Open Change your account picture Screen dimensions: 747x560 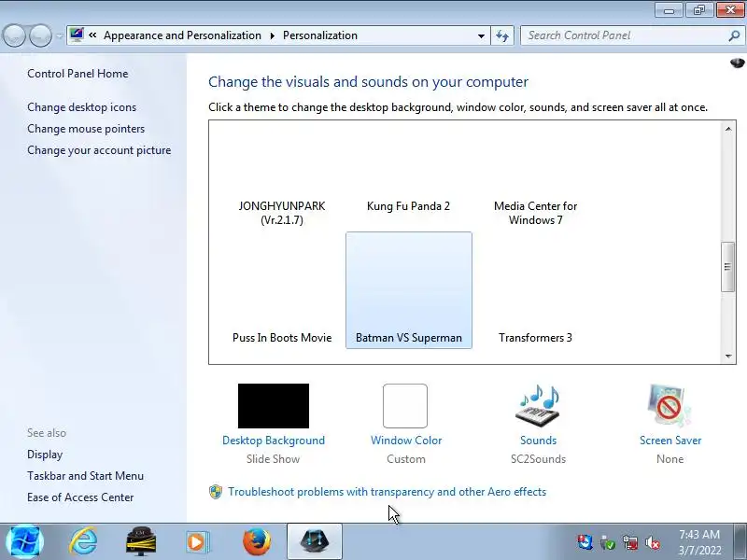point(99,150)
